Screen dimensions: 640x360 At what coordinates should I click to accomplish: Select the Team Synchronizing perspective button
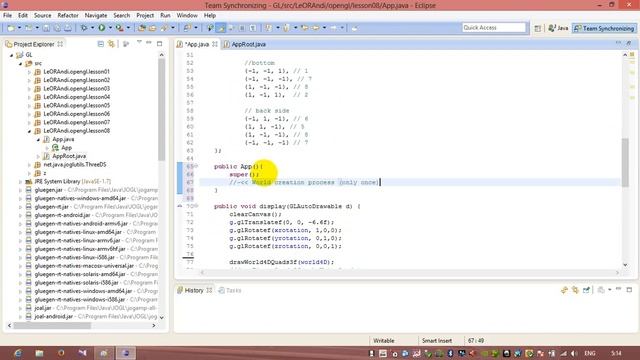pyautogui.click(x=604, y=28)
